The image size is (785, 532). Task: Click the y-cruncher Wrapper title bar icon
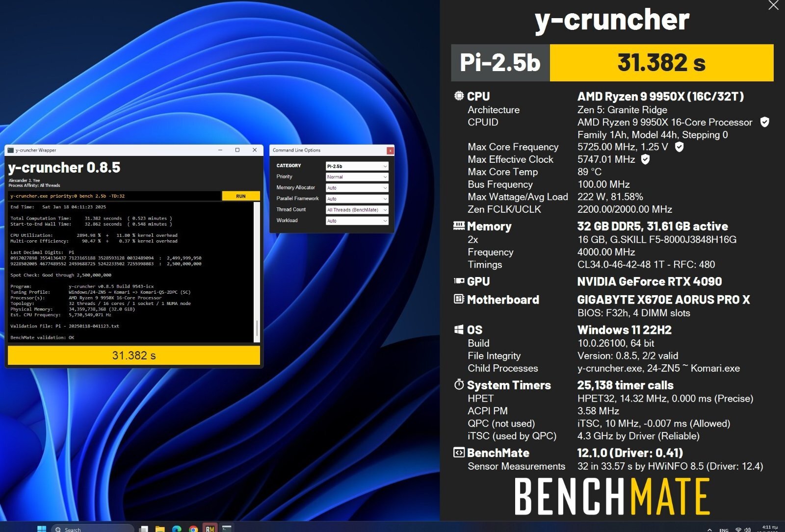coord(11,150)
